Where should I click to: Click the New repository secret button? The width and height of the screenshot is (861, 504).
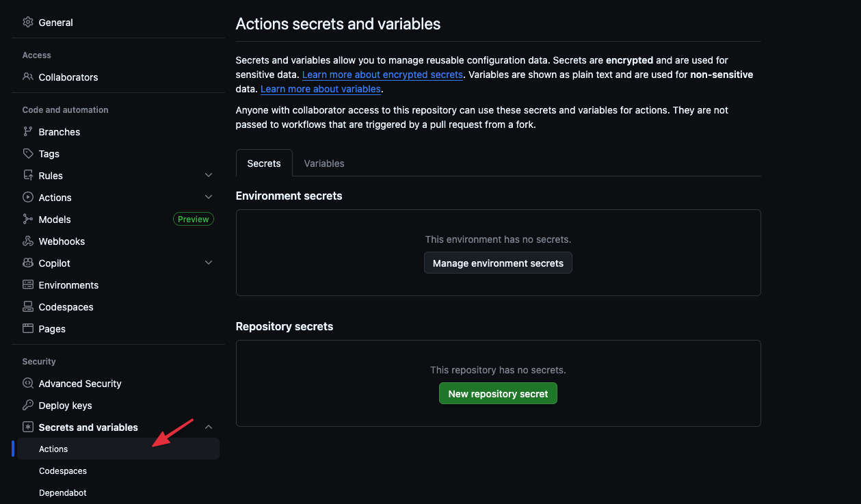(498, 394)
